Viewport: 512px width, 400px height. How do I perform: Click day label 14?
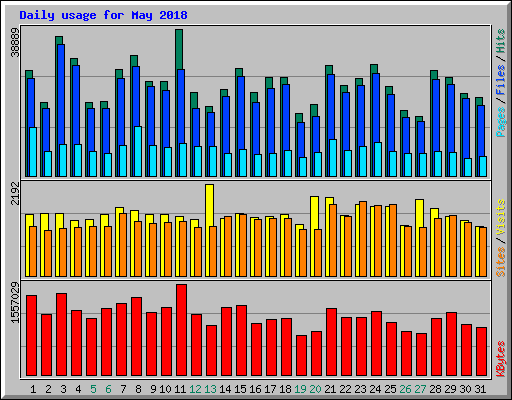coord(225,389)
